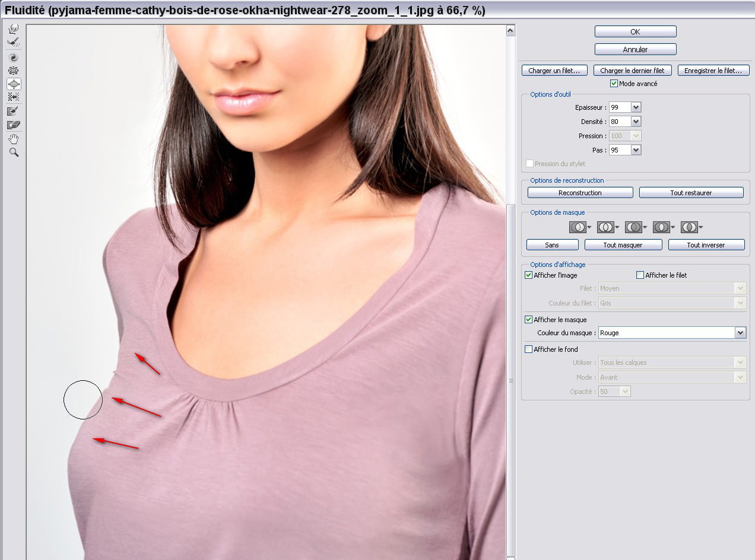755x560 pixels.
Task: Click the Tout restaurer button
Action: pyautogui.click(x=691, y=193)
